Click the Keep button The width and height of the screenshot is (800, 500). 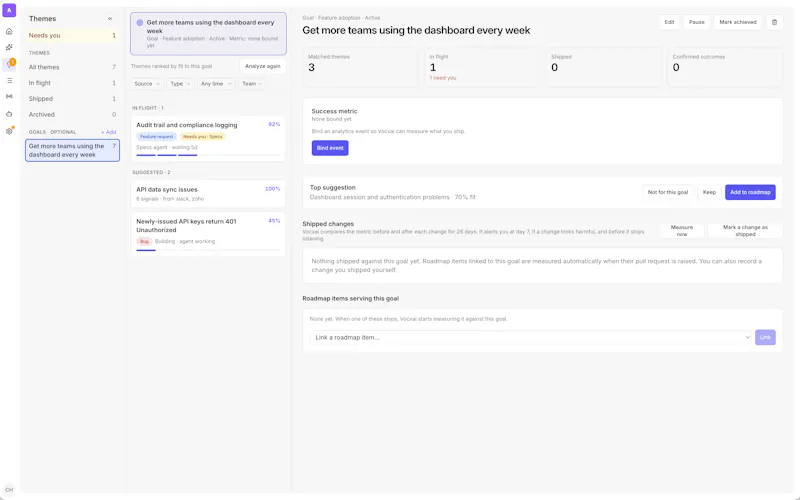(x=709, y=192)
